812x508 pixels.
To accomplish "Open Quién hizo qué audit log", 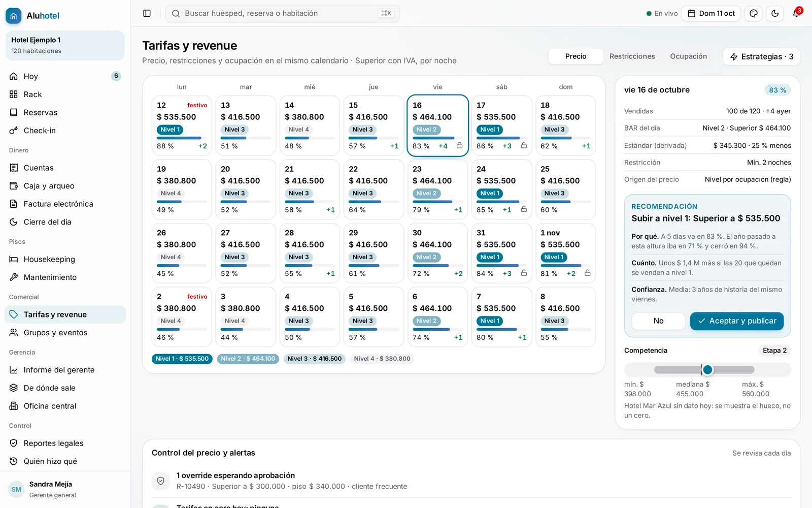I will [x=65, y=461].
